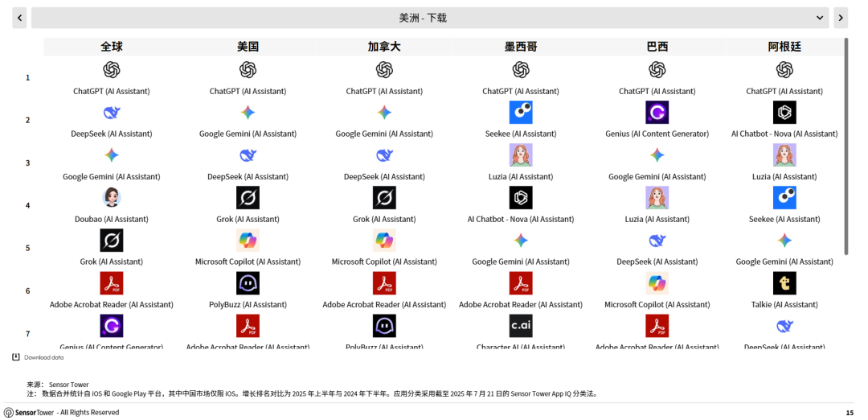The width and height of the screenshot is (868, 420).
Task: Click Grok icon in 美国 column
Action: point(248,197)
